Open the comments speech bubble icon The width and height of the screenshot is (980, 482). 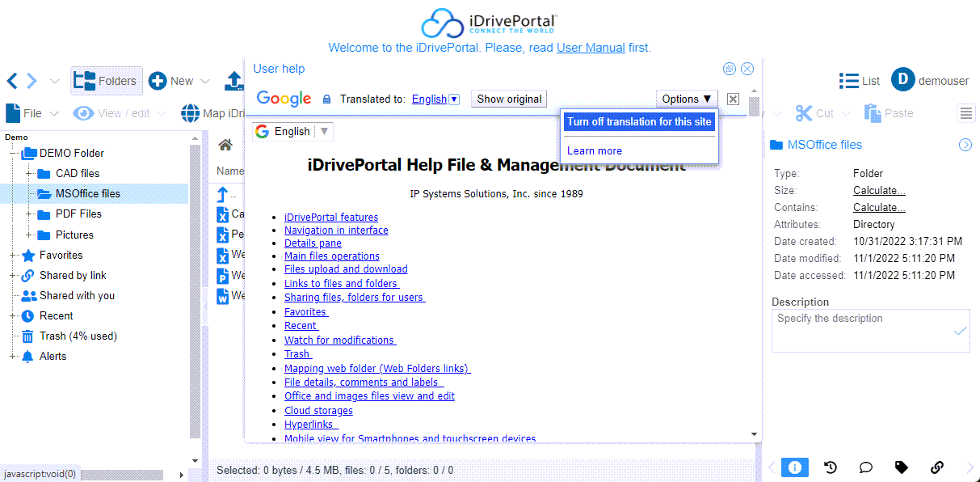(865, 467)
